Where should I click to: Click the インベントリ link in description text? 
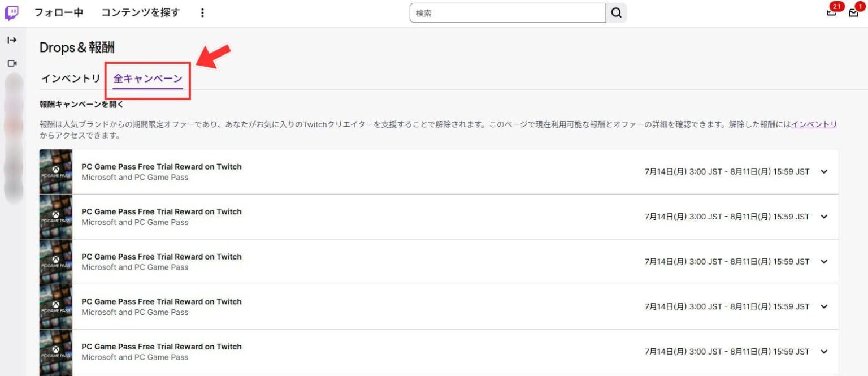tap(814, 124)
